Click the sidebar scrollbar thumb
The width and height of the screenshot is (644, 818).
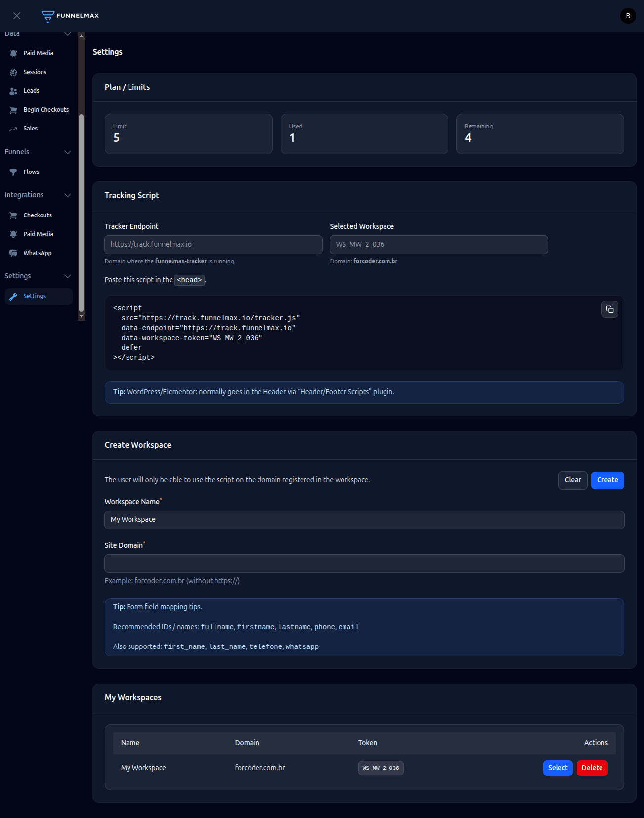point(82,213)
